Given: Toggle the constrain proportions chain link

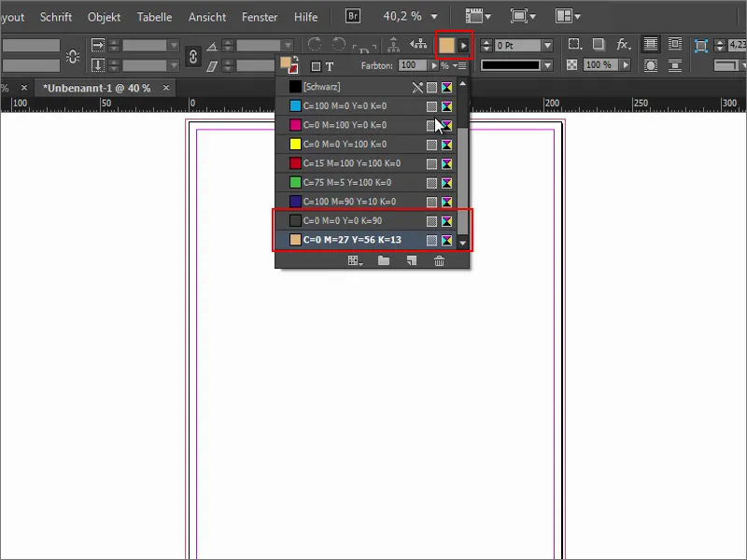Looking at the screenshot, I should pos(73,56).
